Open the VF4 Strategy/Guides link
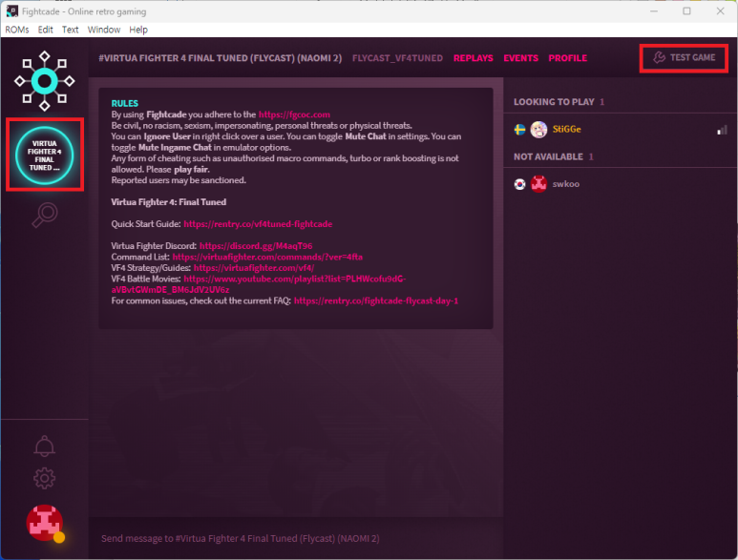 coord(254,268)
